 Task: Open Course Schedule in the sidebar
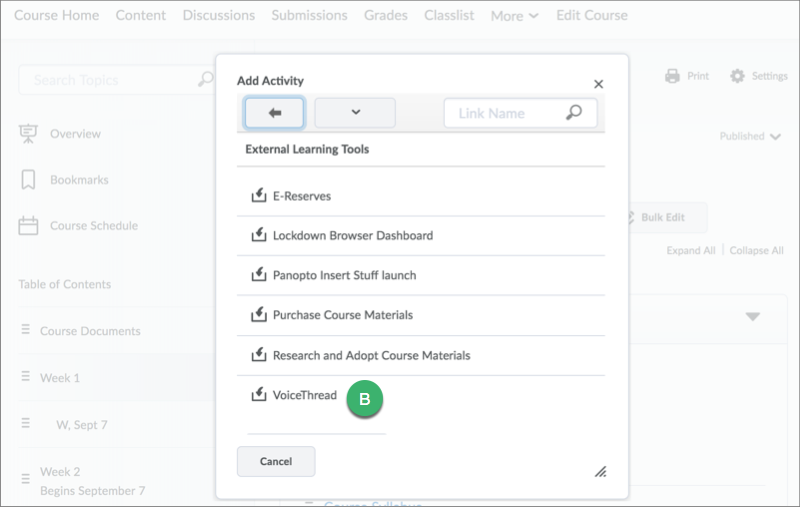pos(94,225)
